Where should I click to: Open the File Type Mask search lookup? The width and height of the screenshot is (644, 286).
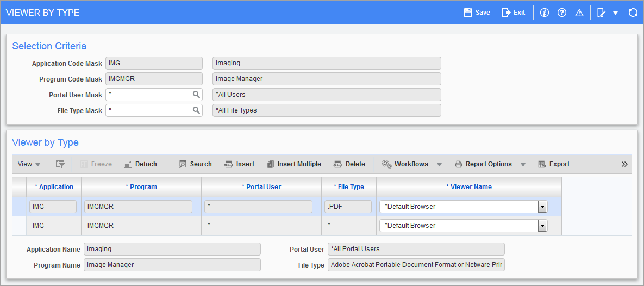point(196,110)
